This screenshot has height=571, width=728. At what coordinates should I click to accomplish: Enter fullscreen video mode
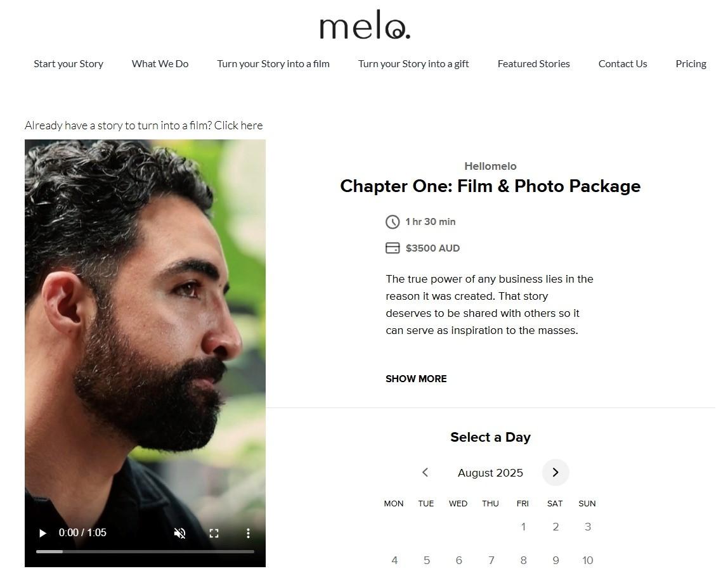coord(214,533)
